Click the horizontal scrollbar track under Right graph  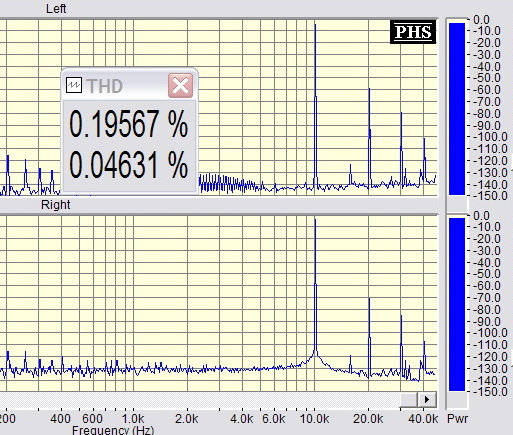click(199, 399)
